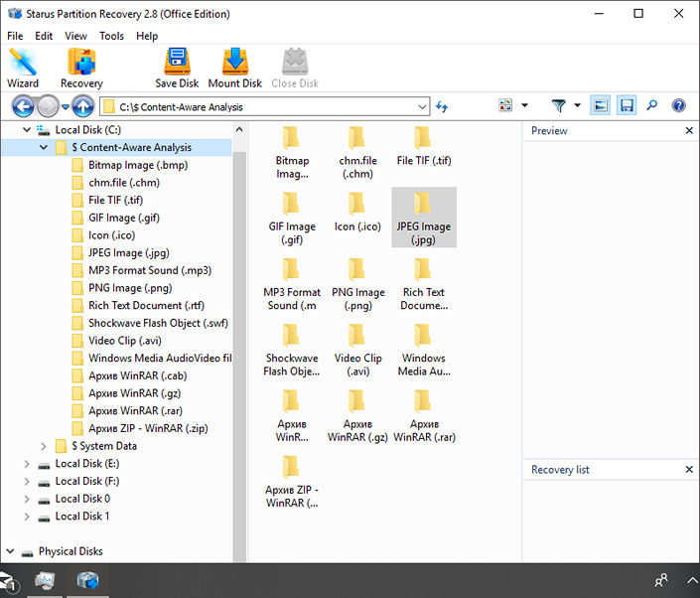Click the address path input field
This screenshot has height=598, width=700.
coord(264,106)
